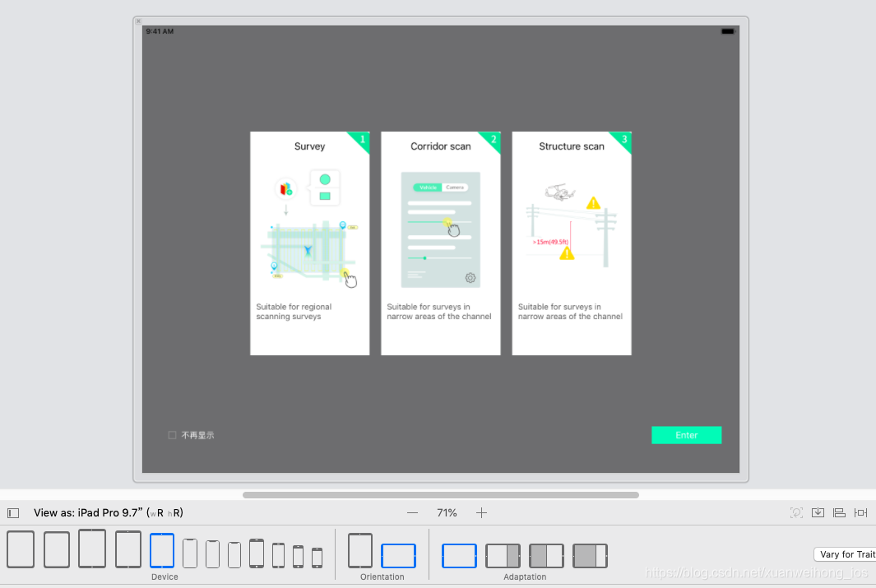Click the Embed In icon
876x588 pixels.
point(818,512)
